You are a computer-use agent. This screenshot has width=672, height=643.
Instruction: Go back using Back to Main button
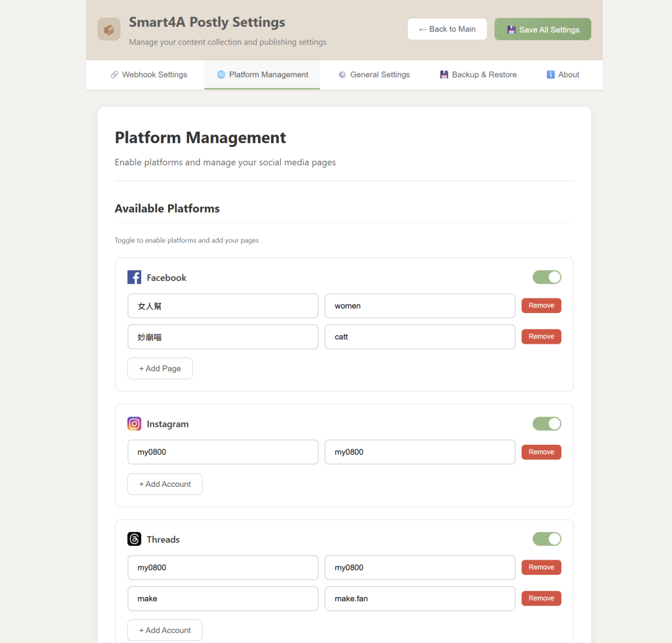click(x=447, y=30)
